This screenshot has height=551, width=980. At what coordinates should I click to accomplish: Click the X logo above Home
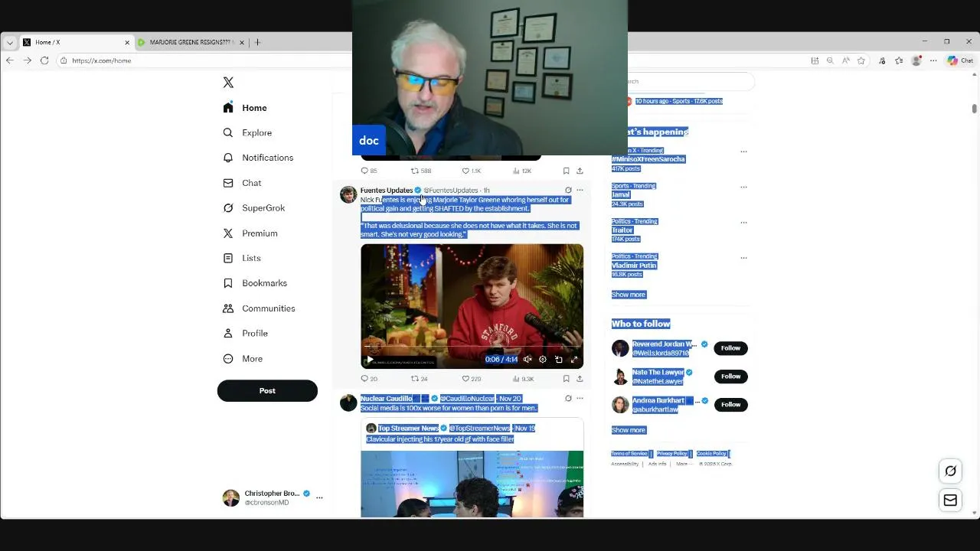[228, 83]
